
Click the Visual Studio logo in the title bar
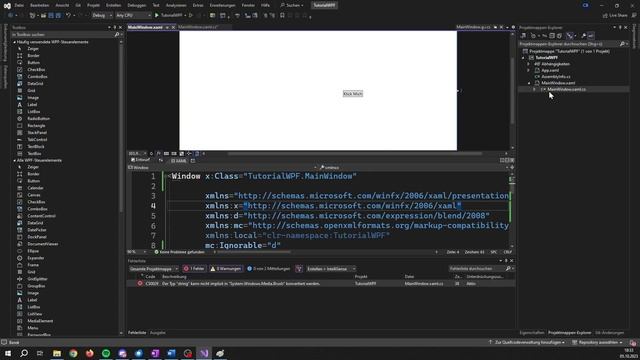click(7, 5)
